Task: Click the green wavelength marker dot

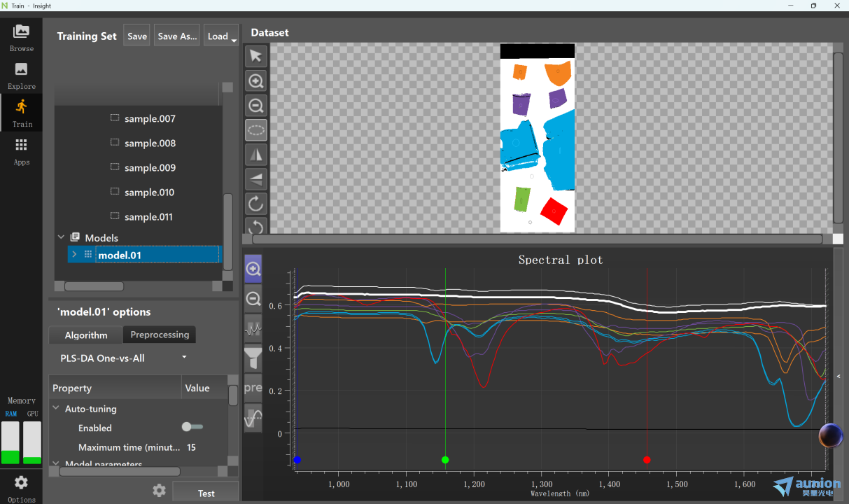Action: [x=445, y=460]
